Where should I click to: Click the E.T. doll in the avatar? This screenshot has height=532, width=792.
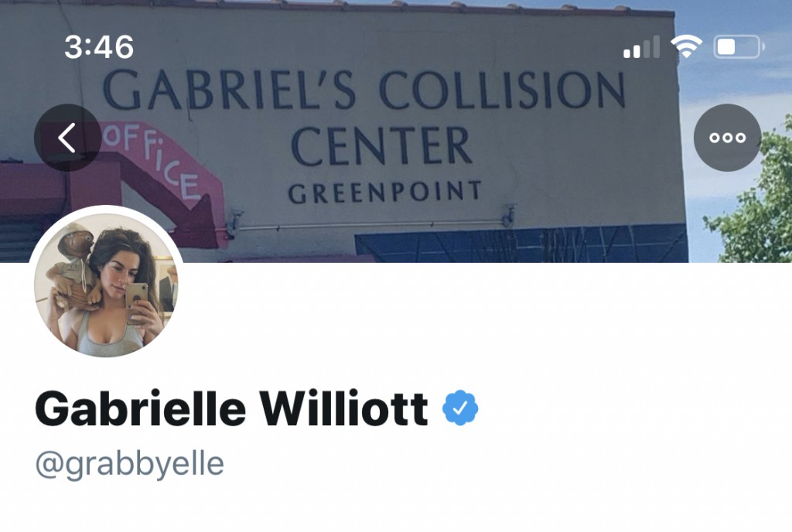[76, 268]
